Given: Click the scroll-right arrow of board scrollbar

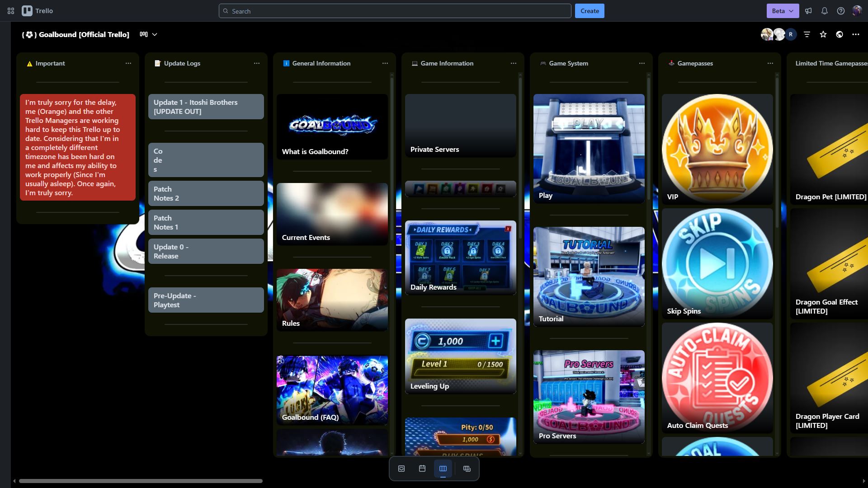Looking at the screenshot, I should (864, 481).
